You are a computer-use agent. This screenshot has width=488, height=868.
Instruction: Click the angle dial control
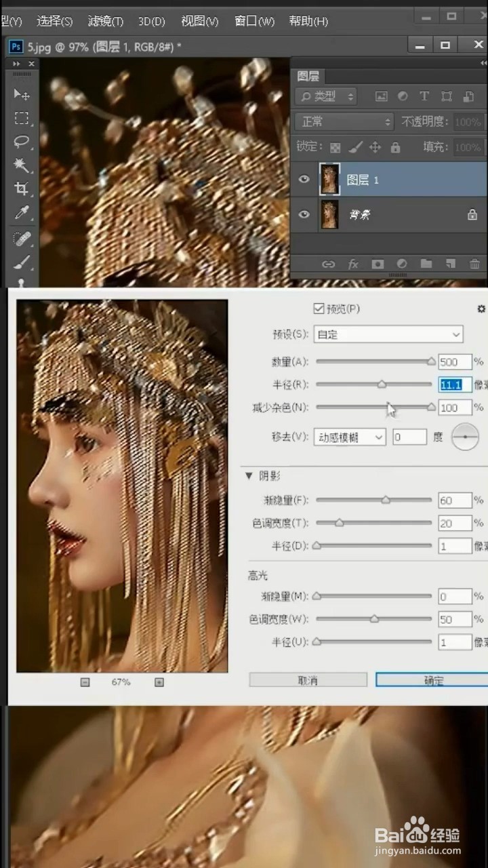(465, 437)
